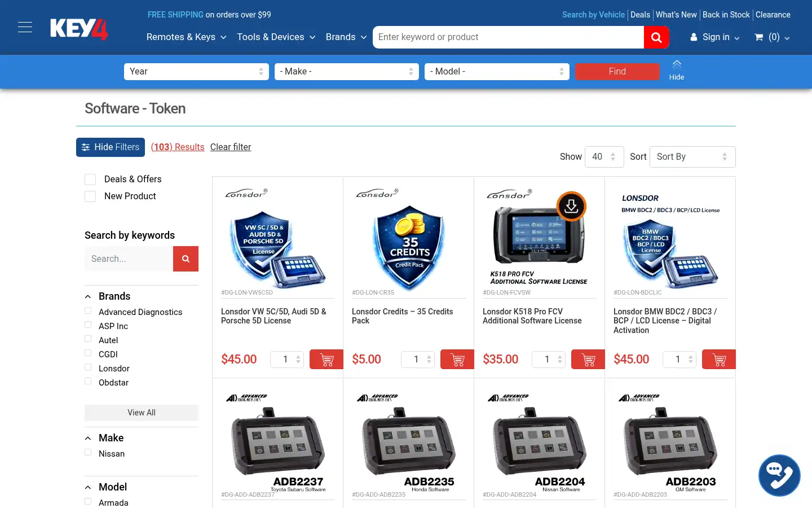Screen dimensions: 812x508
Task: Click the Search by keywords input field
Action: (129, 259)
